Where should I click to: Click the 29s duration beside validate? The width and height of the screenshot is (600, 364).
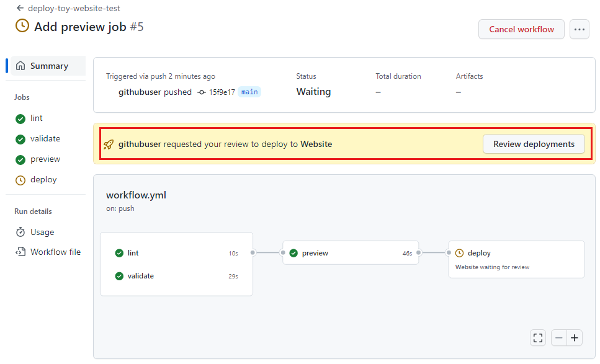(x=233, y=276)
